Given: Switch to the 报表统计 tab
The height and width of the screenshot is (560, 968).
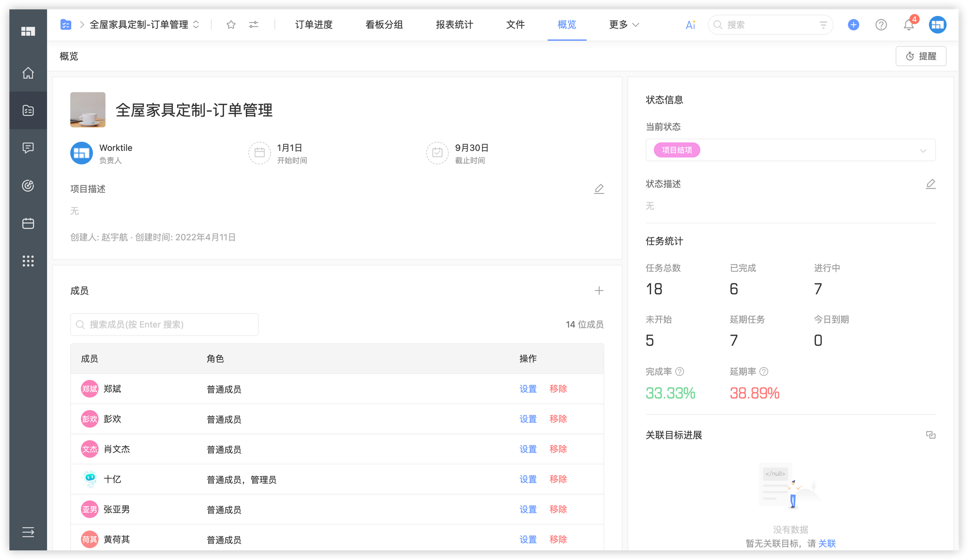Looking at the screenshot, I should click(x=454, y=25).
